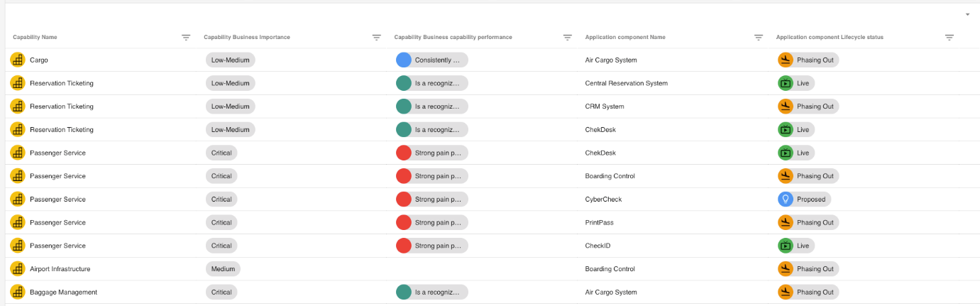This screenshot has width=980, height=306.
Task: Click Low-Medium badge in Cargo row
Action: point(231,60)
